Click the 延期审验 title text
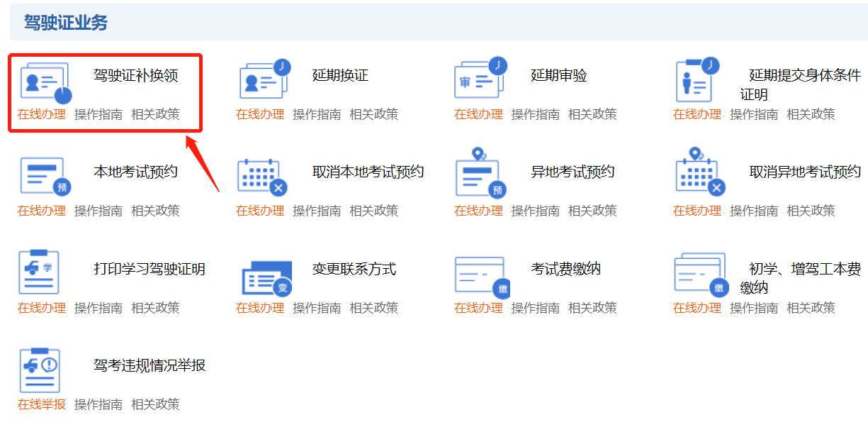This screenshot has width=868, height=427. pyautogui.click(x=559, y=75)
